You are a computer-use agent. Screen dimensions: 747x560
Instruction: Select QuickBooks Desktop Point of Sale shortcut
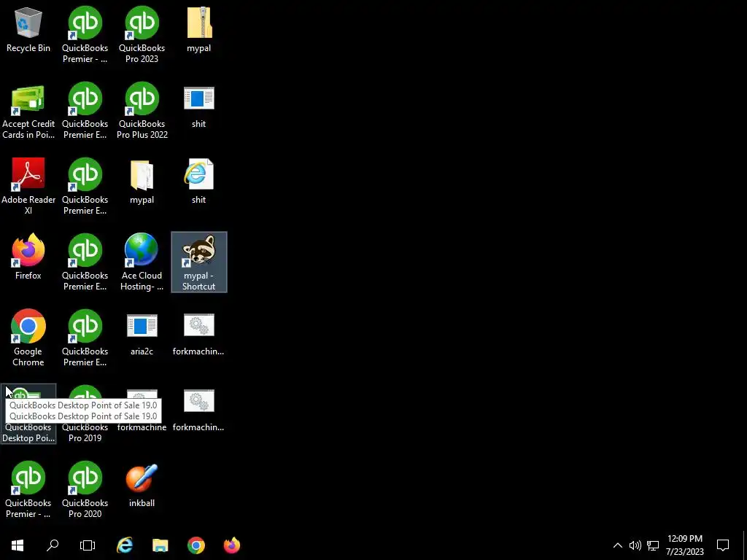click(x=28, y=413)
